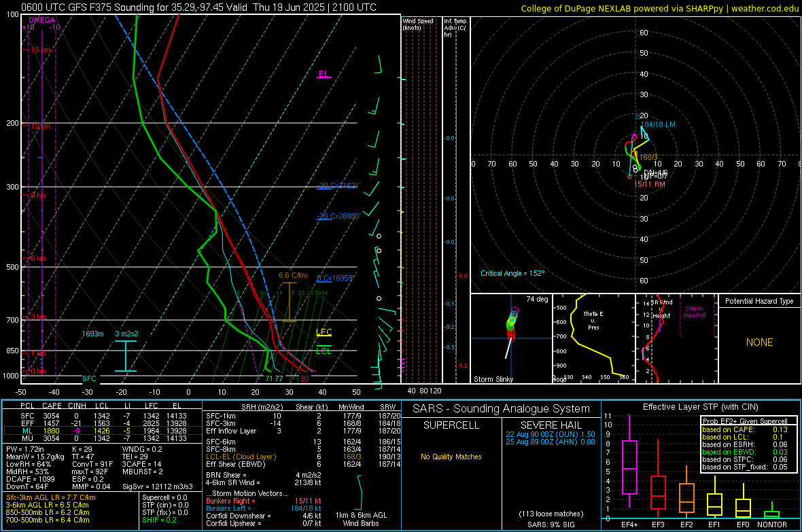The width and height of the screenshot is (802, 532).
Task: Click the Bunkers Left = 184/18 kt line
Action: click(264, 508)
